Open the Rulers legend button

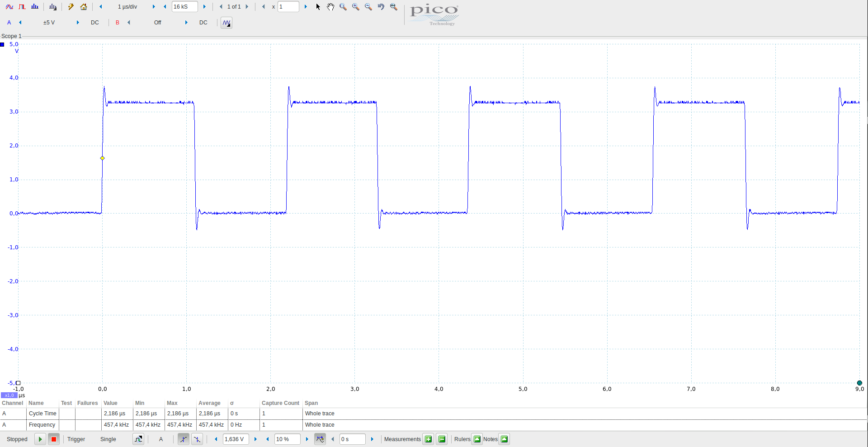pyautogui.click(x=477, y=439)
